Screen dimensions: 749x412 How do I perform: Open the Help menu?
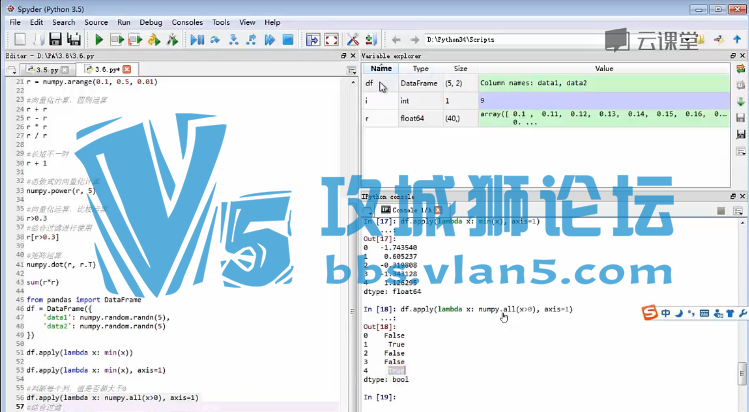click(272, 22)
